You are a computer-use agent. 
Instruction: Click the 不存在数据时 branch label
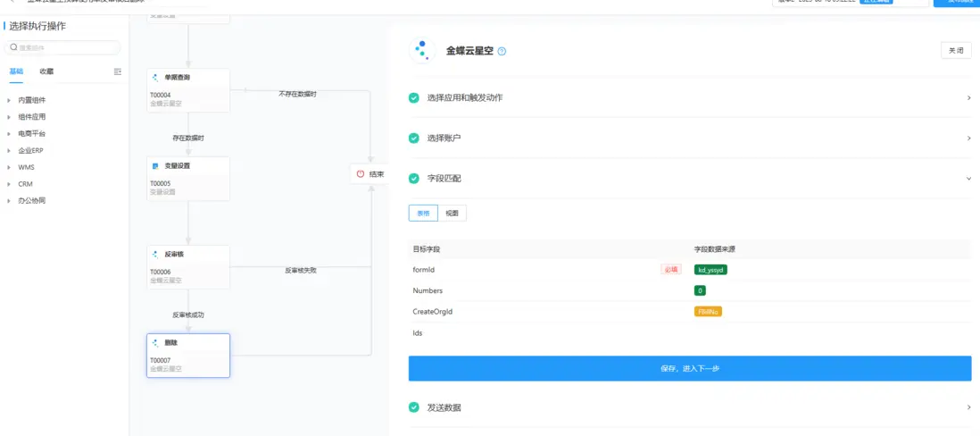pos(297,94)
